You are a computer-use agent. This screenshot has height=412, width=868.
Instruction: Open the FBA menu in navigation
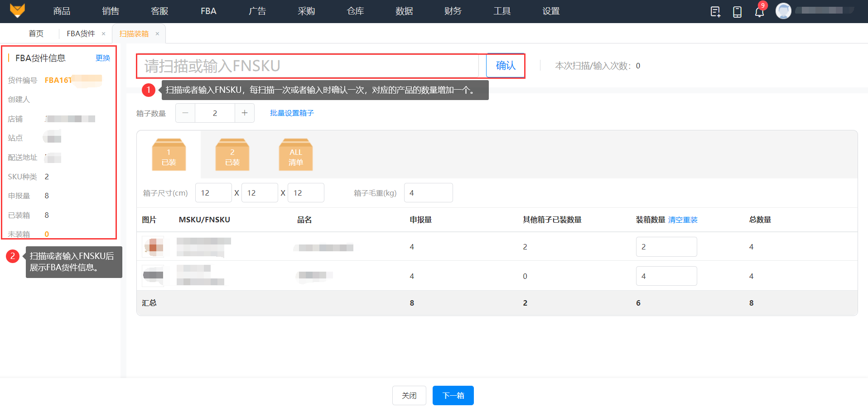(x=208, y=11)
